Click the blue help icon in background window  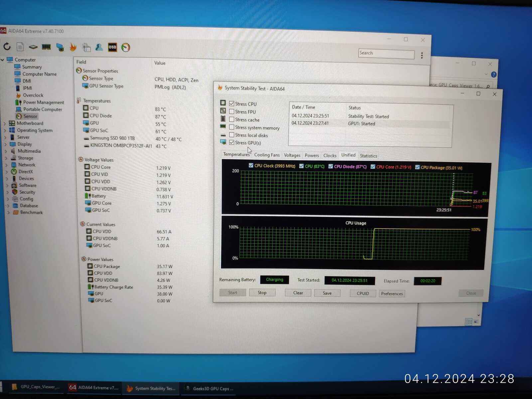[x=494, y=74]
